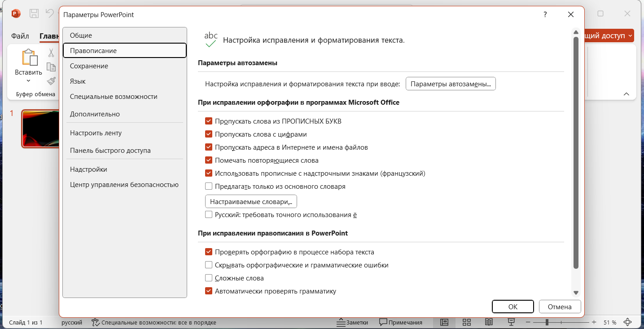The width and height of the screenshot is (644, 329).
Task: Open the Общие options category
Action: (125, 36)
